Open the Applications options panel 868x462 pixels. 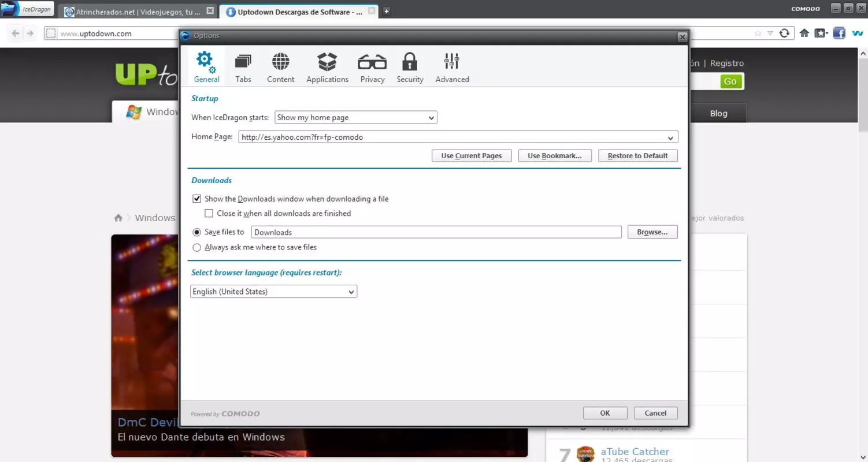[x=327, y=67]
